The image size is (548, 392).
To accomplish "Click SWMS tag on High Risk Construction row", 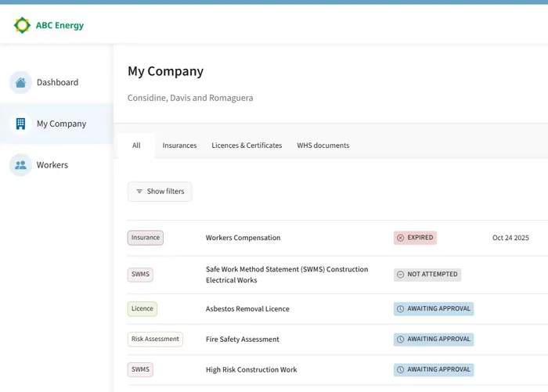I will tap(140, 369).
